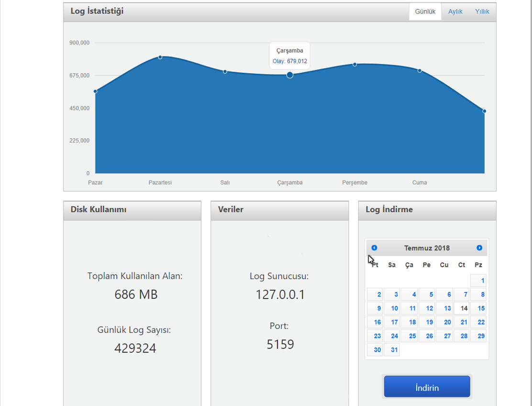Click the Salı data point on graph
Viewport: 532px width, 406px height.
(225, 70)
